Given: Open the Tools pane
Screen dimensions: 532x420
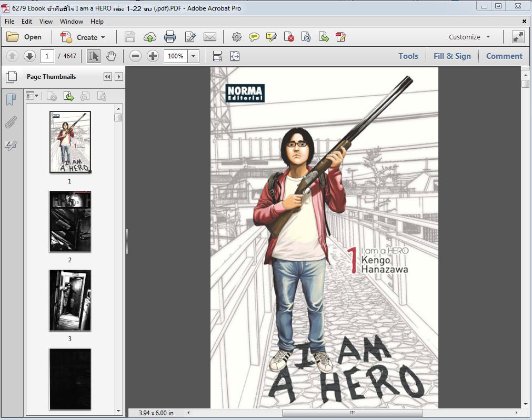Looking at the screenshot, I should pos(408,56).
